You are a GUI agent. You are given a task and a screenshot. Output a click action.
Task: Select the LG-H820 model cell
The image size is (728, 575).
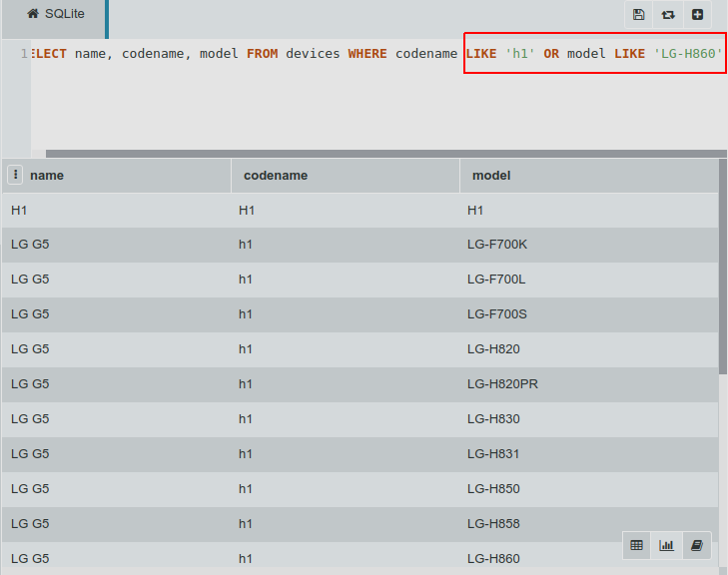click(x=589, y=349)
